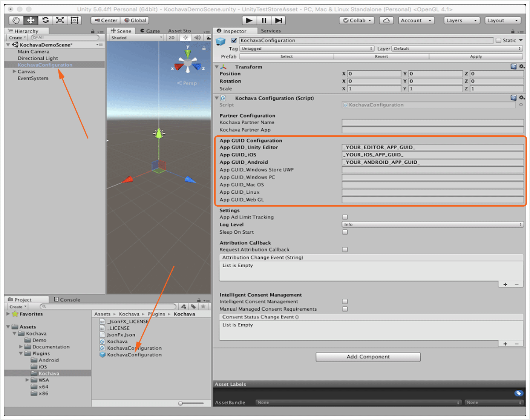This screenshot has height=420, width=530.
Task: Switch to the Game tab
Action: (x=150, y=31)
